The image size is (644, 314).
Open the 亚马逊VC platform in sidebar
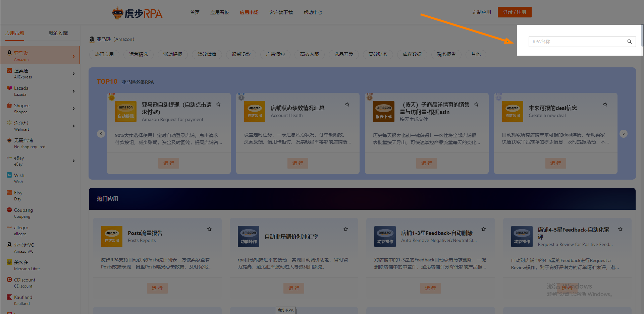click(40, 248)
